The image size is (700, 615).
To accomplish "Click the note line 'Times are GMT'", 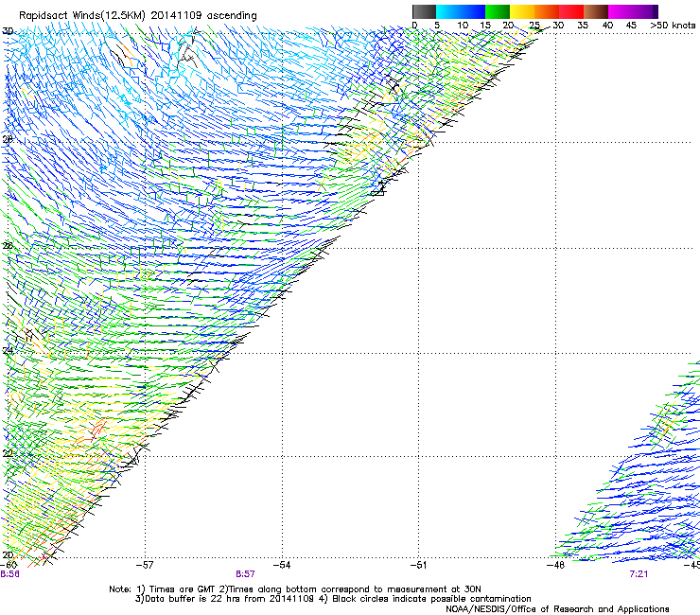I will pos(182,589).
